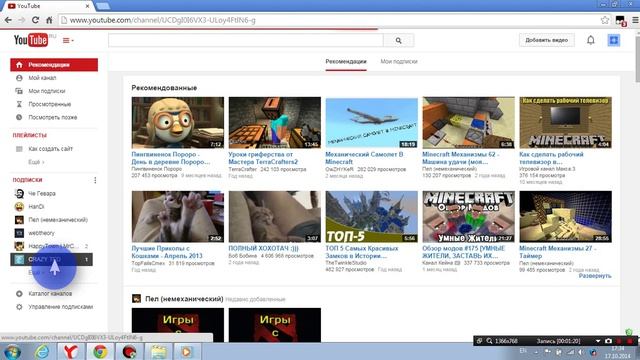
Task: Open the webtheory channel subscription
Action: pyautogui.click(x=41, y=233)
